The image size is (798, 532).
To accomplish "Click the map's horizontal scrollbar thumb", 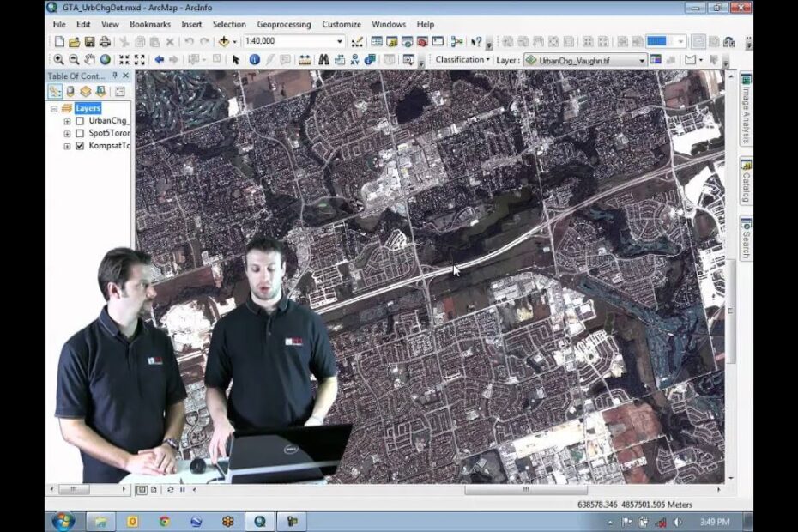I will pos(526,490).
